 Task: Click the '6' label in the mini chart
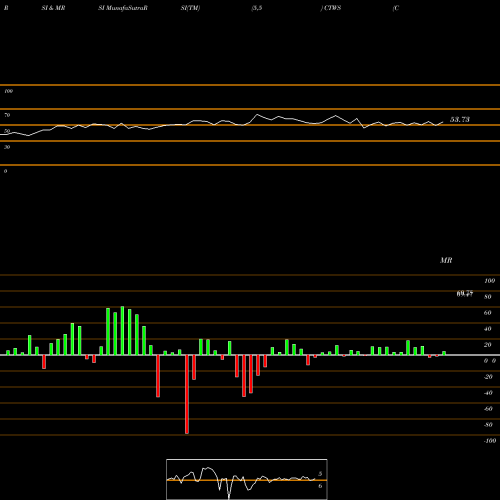point(320,486)
